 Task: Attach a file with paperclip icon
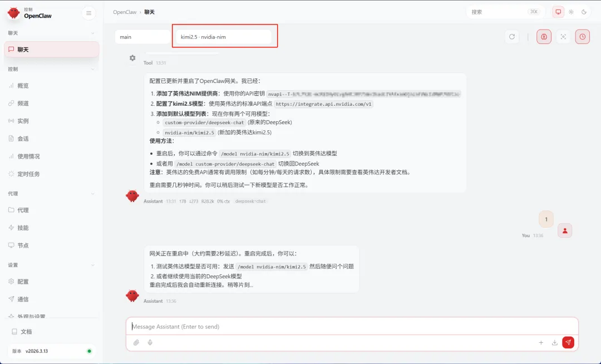coord(136,342)
